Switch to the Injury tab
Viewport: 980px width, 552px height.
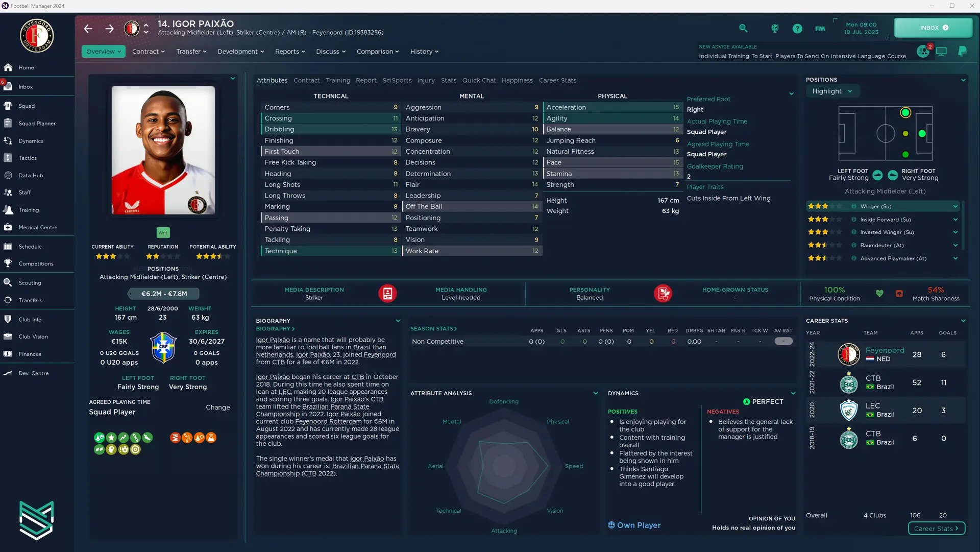tap(426, 81)
